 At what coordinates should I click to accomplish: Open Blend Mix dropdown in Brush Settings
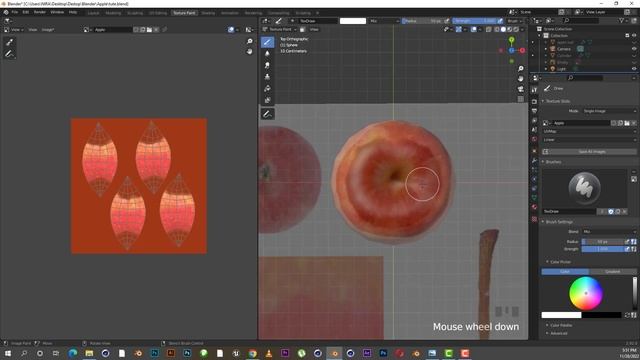pyautogui.click(x=609, y=231)
